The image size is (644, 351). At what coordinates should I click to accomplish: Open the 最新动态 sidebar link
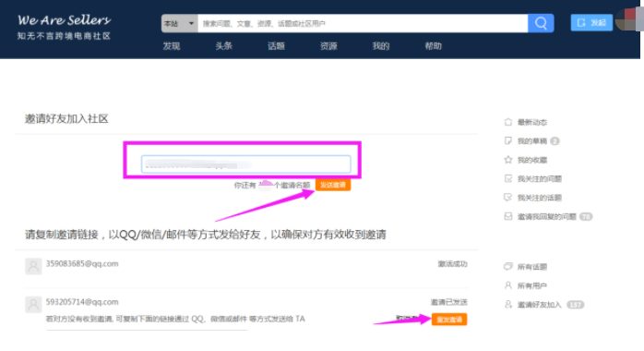point(531,122)
